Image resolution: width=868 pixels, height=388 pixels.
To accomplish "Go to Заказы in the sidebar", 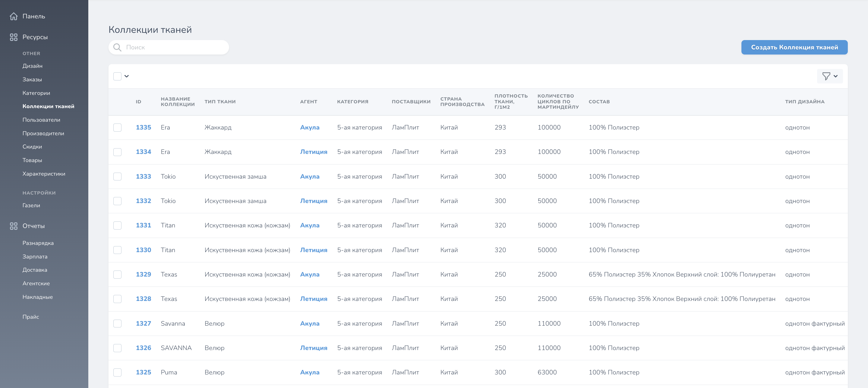I will pos(32,80).
